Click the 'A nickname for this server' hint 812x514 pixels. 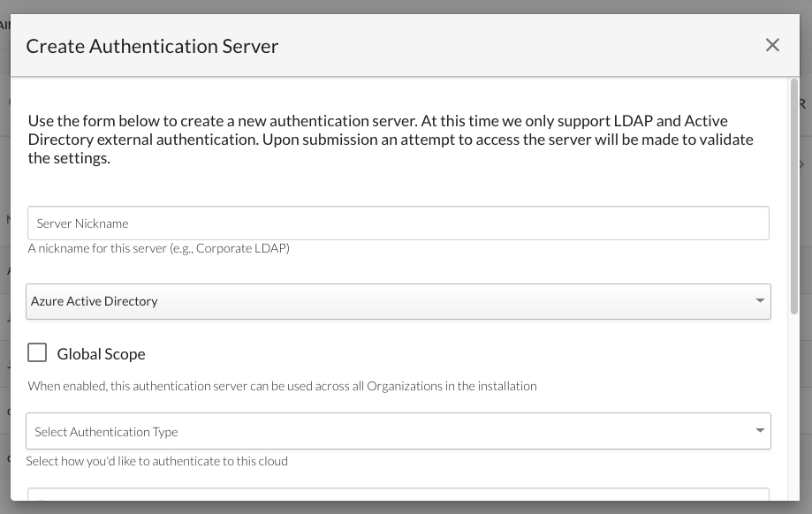pos(158,248)
